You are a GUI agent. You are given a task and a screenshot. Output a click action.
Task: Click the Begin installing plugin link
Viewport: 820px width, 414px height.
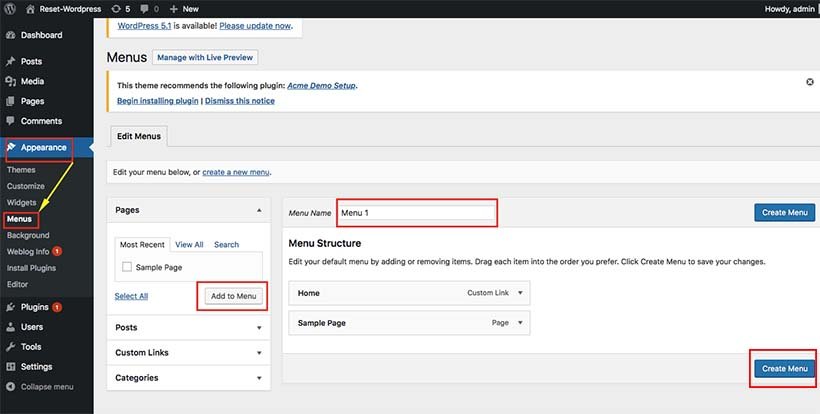pos(157,101)
